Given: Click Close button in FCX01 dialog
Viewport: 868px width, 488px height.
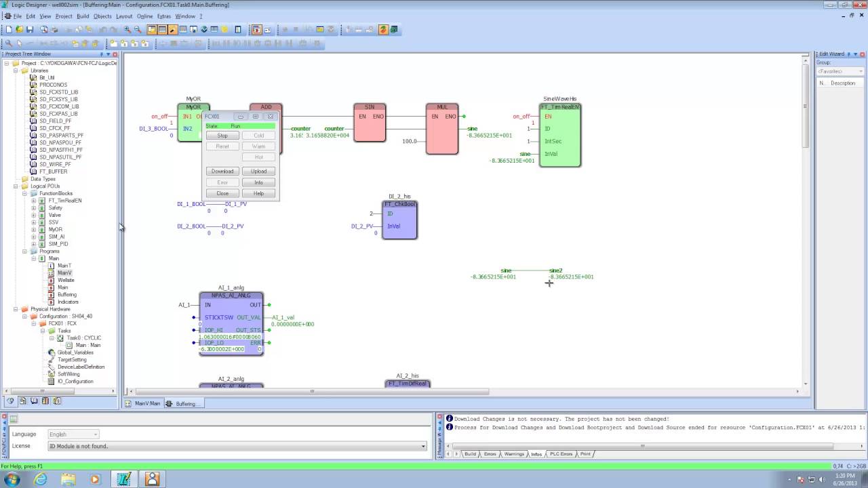Looking at the screenshot, I should pos(222,193).
